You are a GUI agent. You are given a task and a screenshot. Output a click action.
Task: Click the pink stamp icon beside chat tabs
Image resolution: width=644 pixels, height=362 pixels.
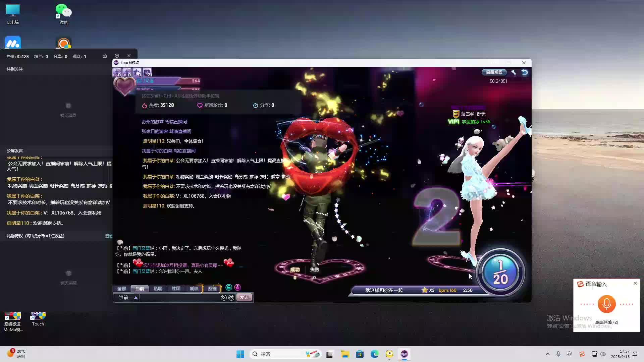(x=237, y=287)
